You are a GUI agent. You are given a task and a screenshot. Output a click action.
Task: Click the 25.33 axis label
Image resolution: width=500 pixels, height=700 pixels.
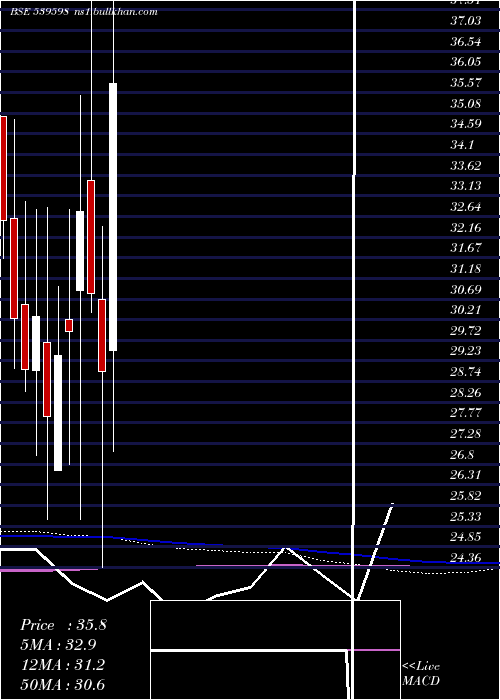pyautogui.click(x=466, y=517)
